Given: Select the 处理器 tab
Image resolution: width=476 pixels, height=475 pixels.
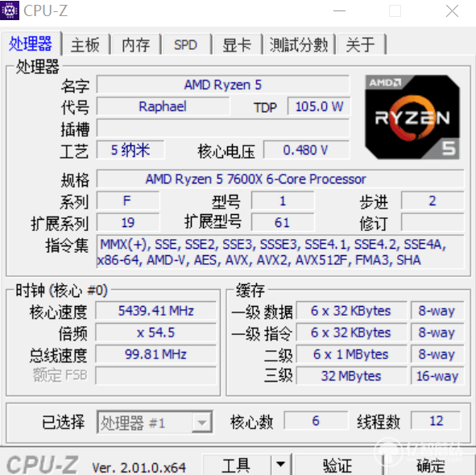Looking at the screenshot, I should tap(31, 43).
